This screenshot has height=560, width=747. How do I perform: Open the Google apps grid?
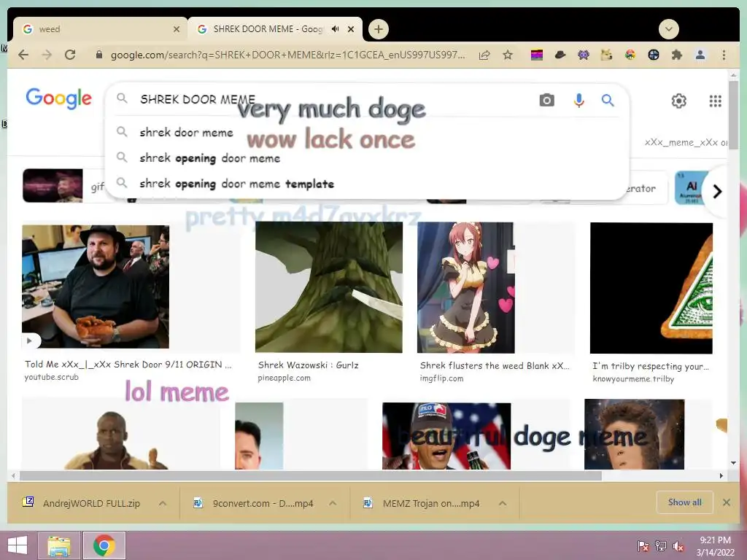coord(715,101)
